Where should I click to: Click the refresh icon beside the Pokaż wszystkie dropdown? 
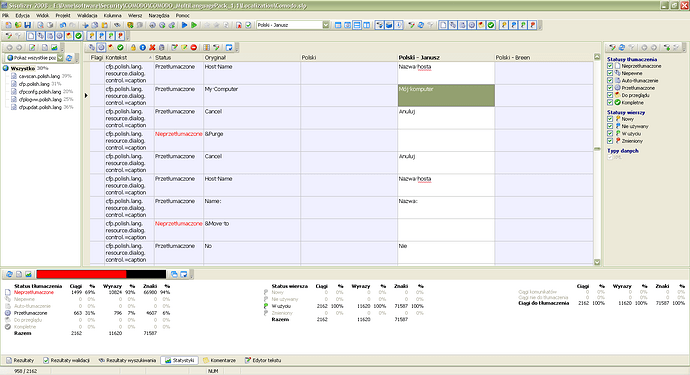[x=69, y=58]
